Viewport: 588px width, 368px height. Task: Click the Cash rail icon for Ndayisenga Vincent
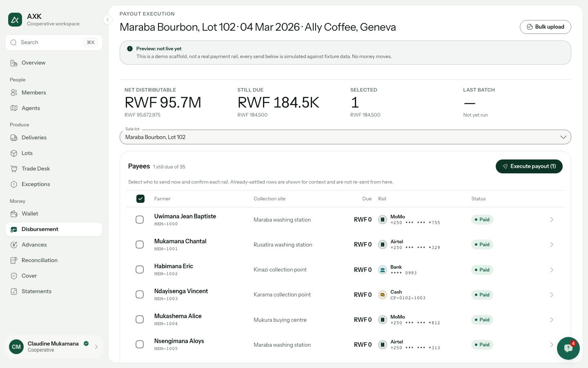(382, 295)
